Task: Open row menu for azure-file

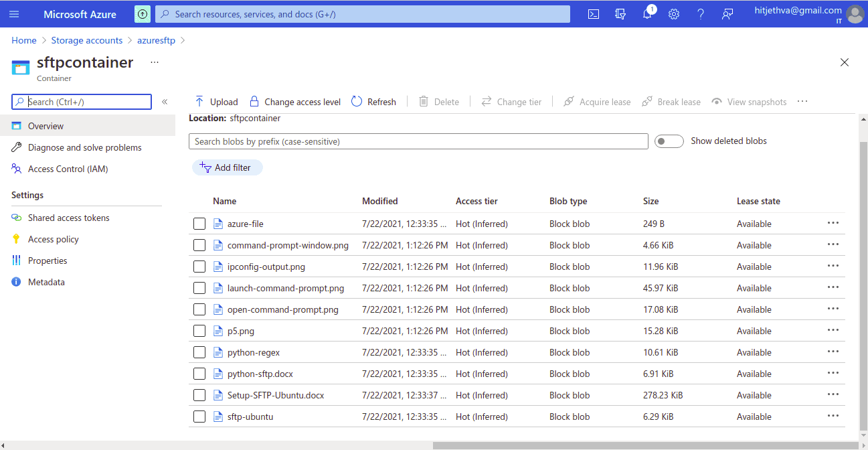Action: (833, 223)
